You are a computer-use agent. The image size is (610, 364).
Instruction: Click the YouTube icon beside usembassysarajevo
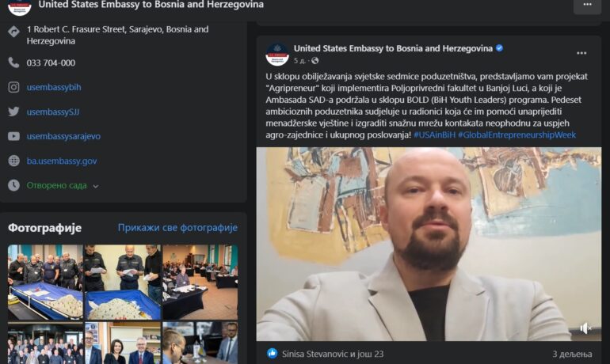13,136
